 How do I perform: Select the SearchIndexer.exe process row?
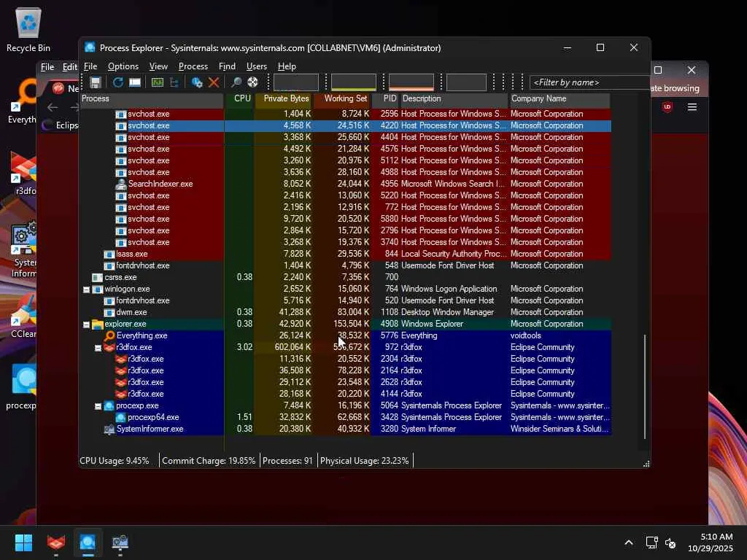pos(345,184)
